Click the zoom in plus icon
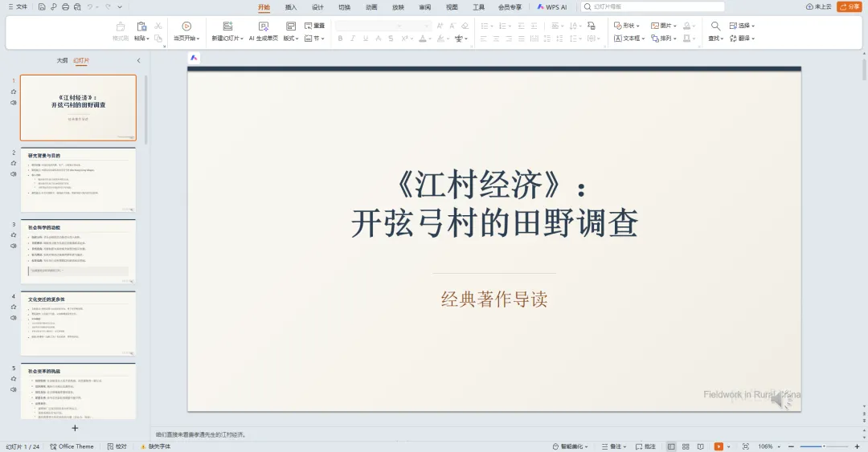Image resolution: width=868 pixels, height=452 pixels. pos(857,446)
